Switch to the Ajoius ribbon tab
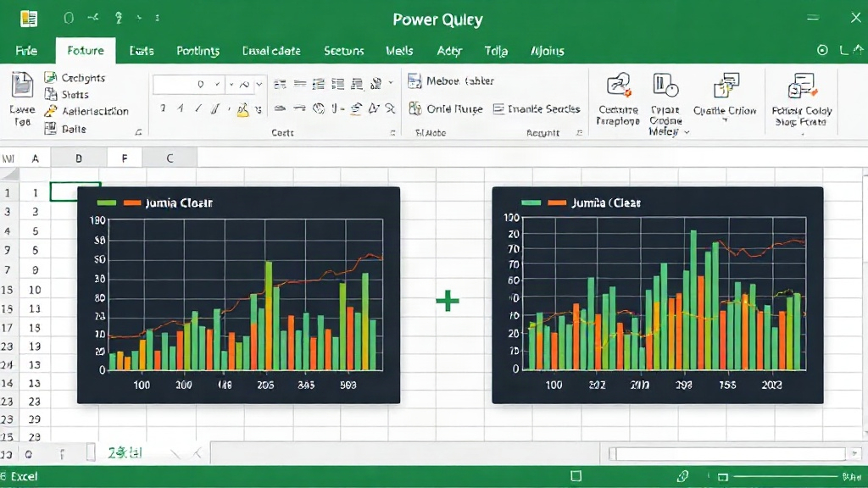This screenshot has height=488, width=868. click(548, 51)
